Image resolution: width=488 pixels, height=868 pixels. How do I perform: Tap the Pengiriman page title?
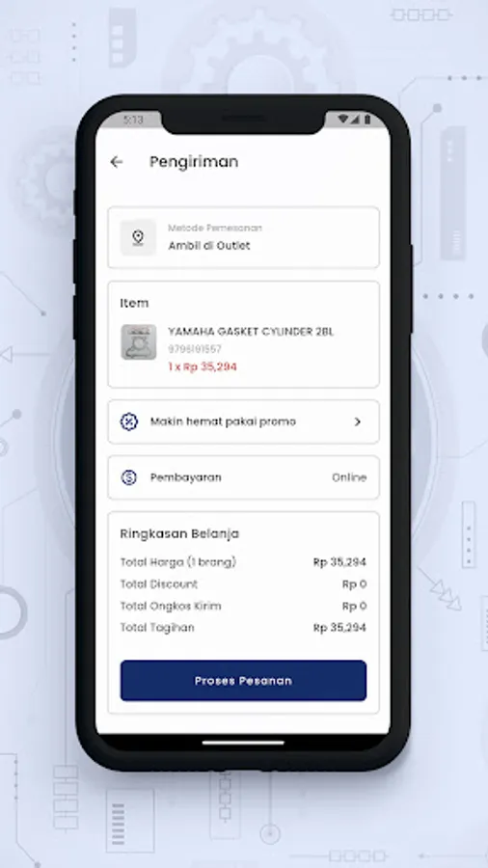point(194,162)
